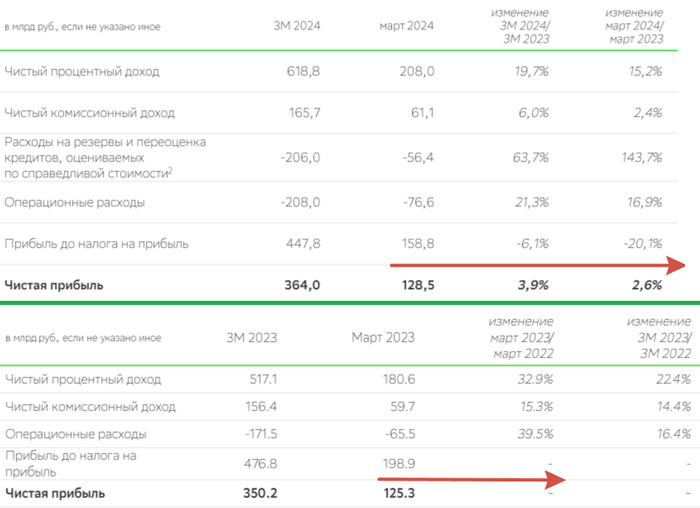Select the 'март 2024' column header
This screenshot has height=508, width=700.
point(407,25)
